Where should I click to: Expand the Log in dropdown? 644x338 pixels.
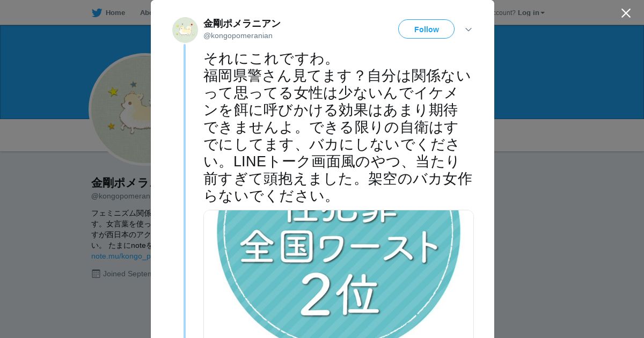pos(531,13)
